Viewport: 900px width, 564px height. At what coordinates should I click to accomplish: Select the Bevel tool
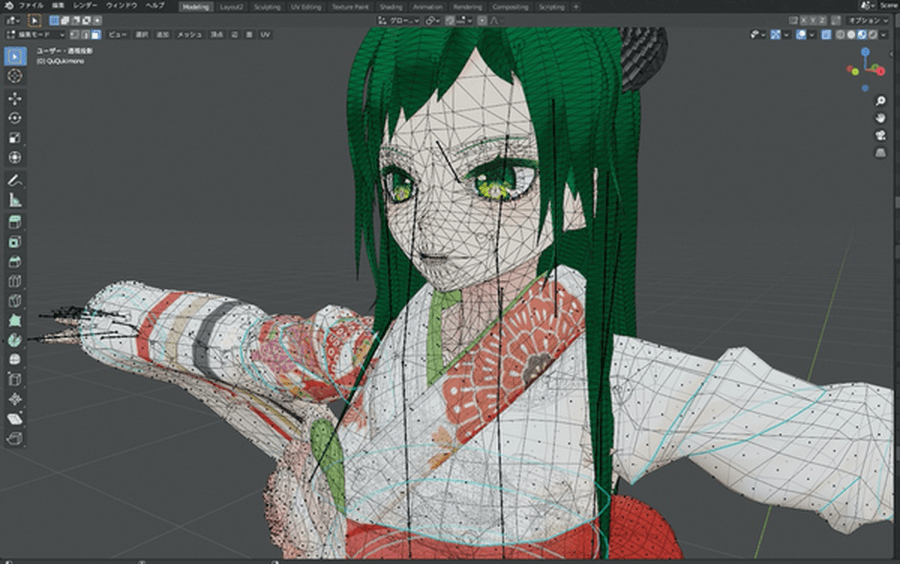point(15,262)
